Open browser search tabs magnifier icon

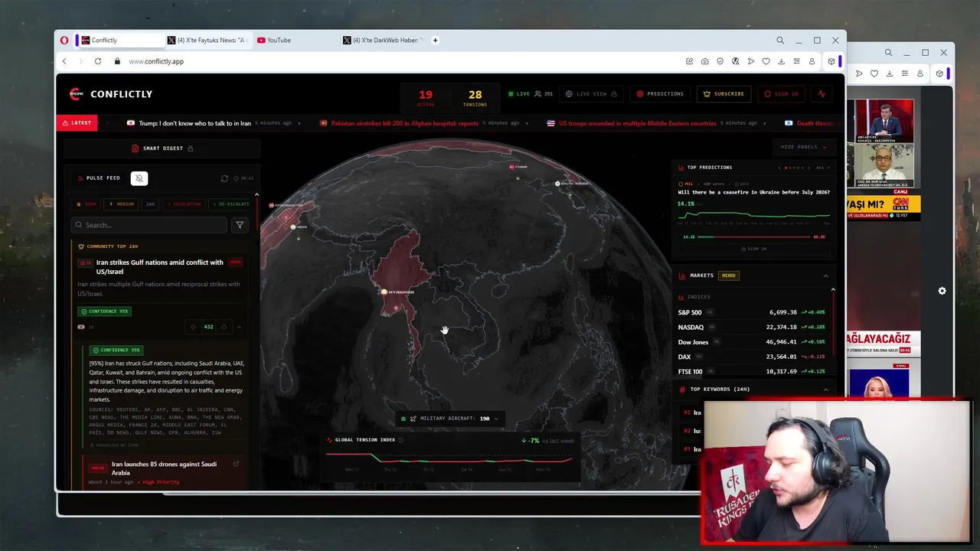point(780,40)
